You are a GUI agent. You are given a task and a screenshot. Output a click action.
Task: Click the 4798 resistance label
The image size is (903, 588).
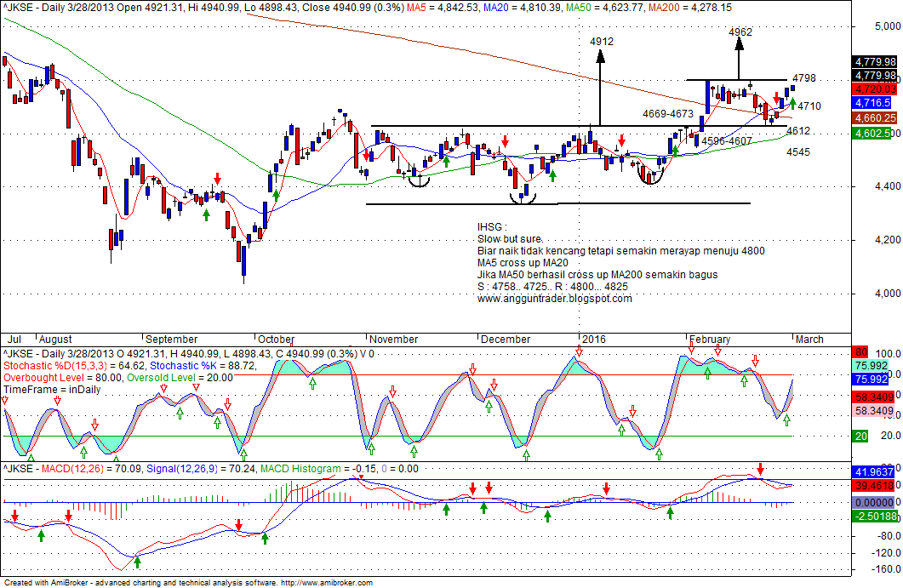[x=804, y=78]
